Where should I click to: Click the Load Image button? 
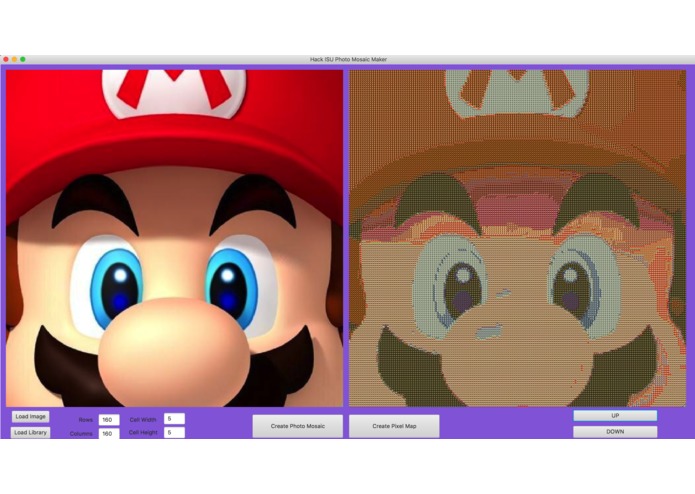point(30,416)
